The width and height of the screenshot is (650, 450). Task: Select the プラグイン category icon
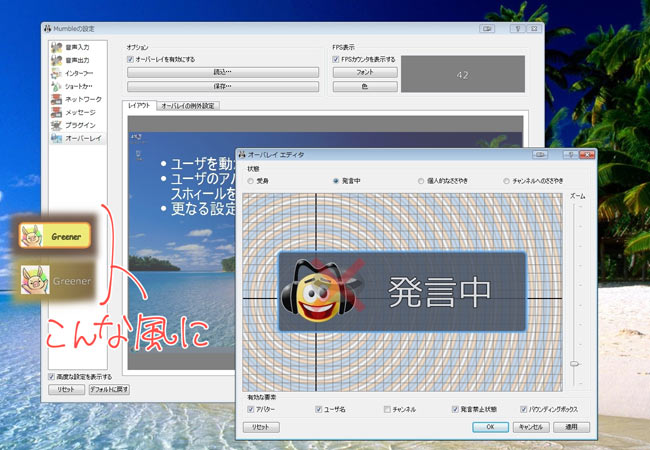pyautogui.click(x=58, y=126)
